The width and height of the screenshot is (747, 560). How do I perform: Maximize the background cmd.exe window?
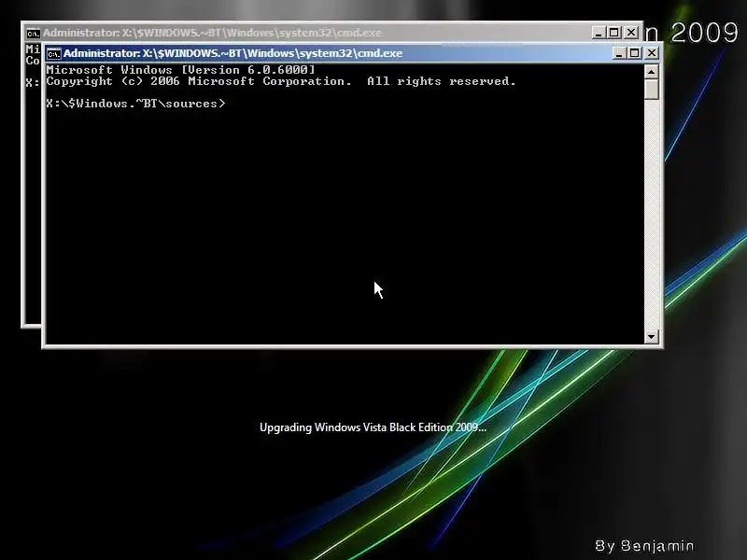[x=614, y=33]
